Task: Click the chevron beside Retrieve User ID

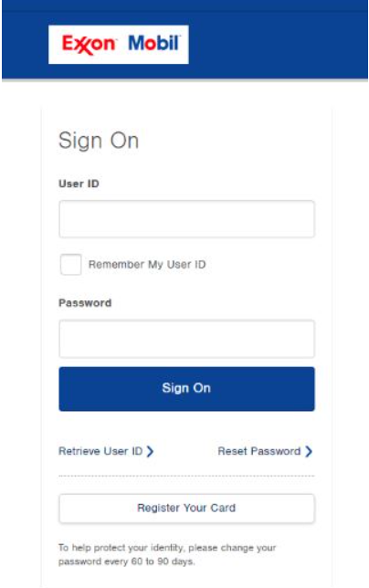Action: click(x=150, y=451)
